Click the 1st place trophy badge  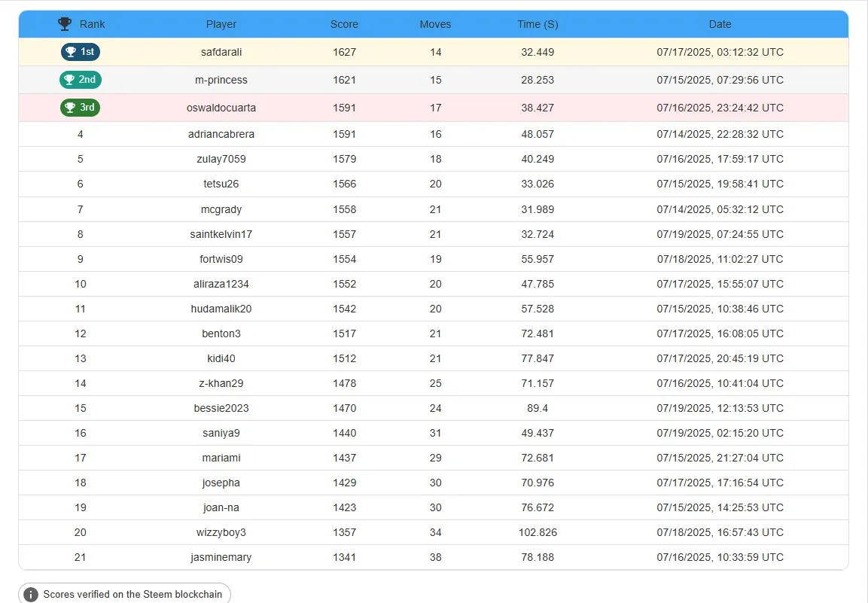pos(81,52)
